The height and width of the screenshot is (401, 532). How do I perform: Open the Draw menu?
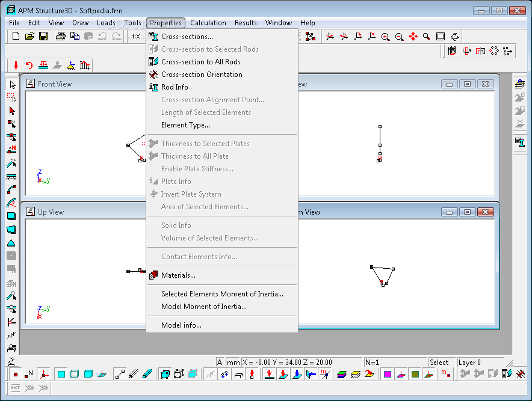(x=81, y=23)
